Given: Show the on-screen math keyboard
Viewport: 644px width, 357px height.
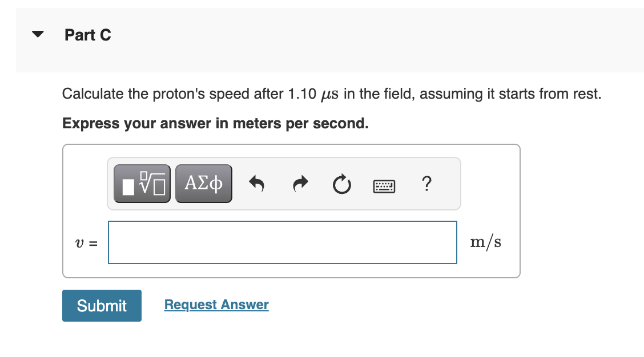Looking at the screenshot, I should (x=384, y=185).
